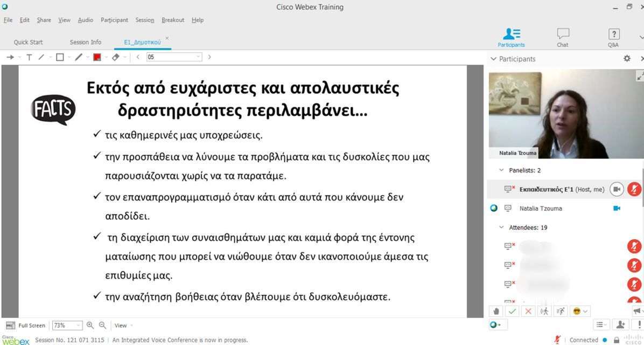Click Session No. 121 071 3115 text
Viewport: 644px width, 345px height.
coord(69,340)
